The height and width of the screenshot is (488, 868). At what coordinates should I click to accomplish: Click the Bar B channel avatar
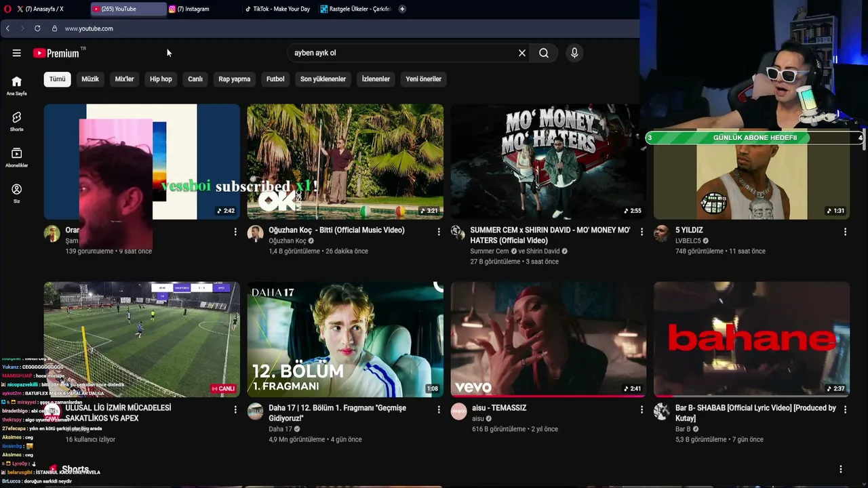[662, 411]
